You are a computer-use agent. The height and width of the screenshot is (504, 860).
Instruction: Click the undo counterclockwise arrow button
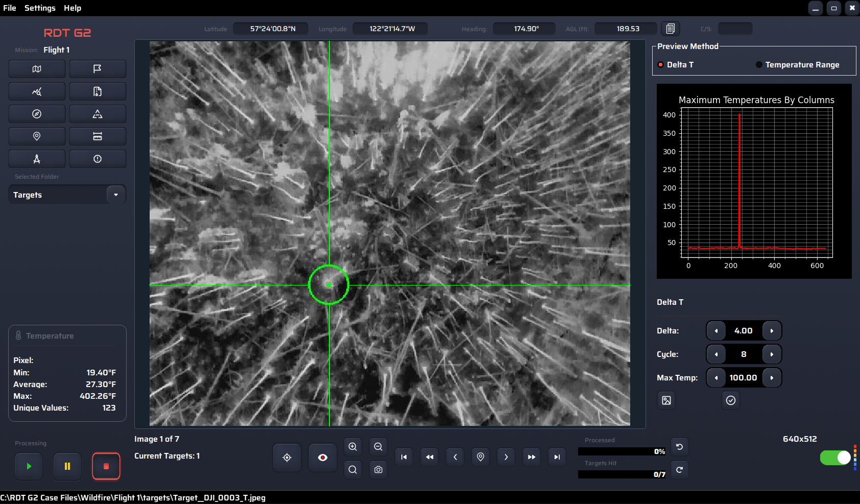click(x=680, y=447)
